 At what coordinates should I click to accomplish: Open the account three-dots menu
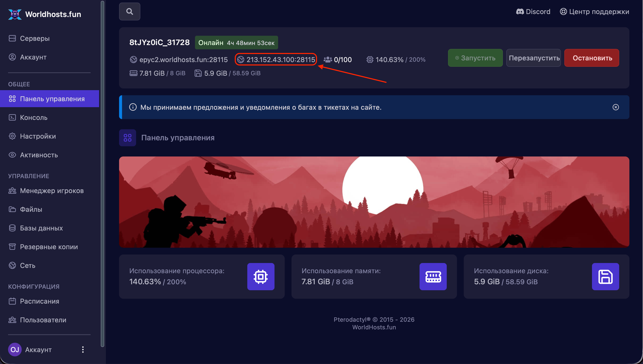click(83, 350)
